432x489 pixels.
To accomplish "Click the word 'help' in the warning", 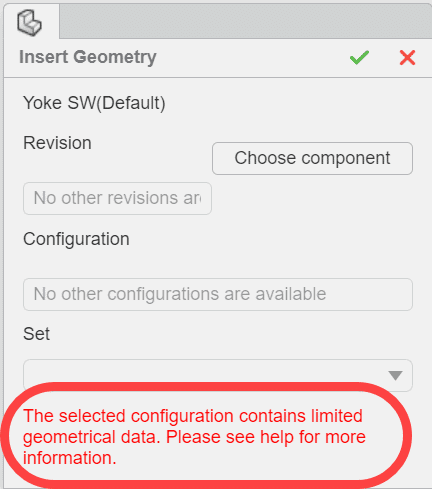I will (x=277, y=437).
